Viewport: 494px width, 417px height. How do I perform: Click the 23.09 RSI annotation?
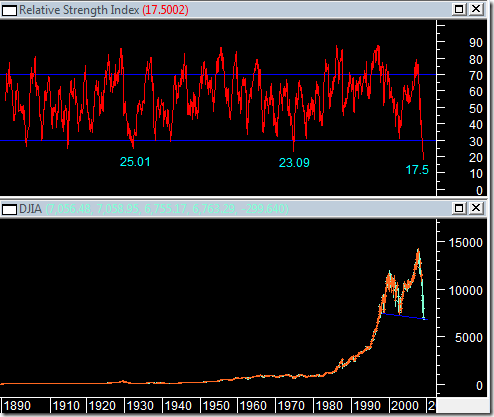pyautogui.click(x=294, y=163)
